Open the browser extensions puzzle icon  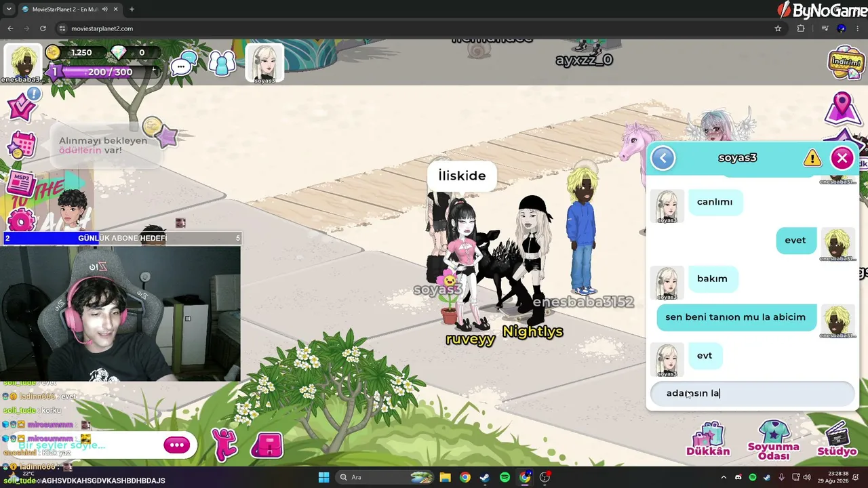[801, 28]
